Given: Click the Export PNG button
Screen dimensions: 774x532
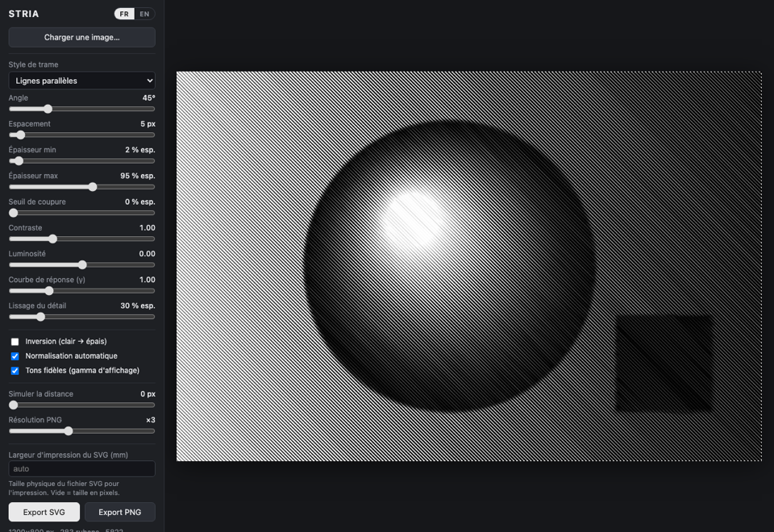Looking at the screenshot, I should click(120, 513).
